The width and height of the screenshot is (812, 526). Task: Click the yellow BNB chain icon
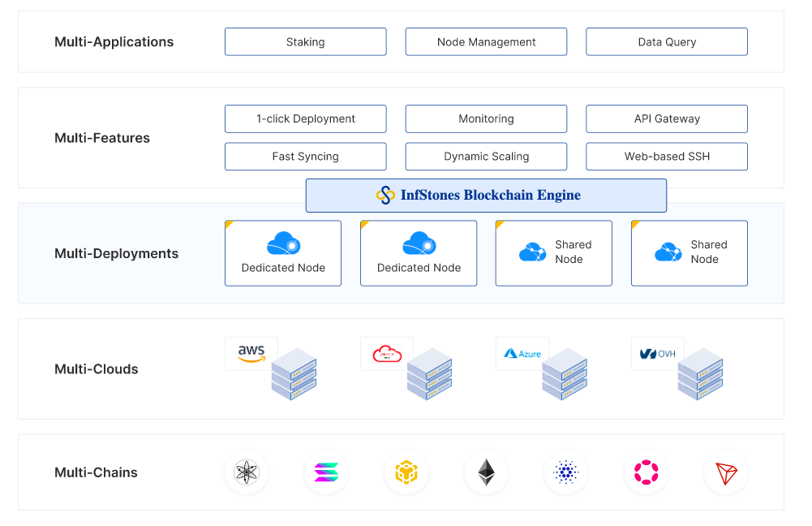tap(406, 472)
